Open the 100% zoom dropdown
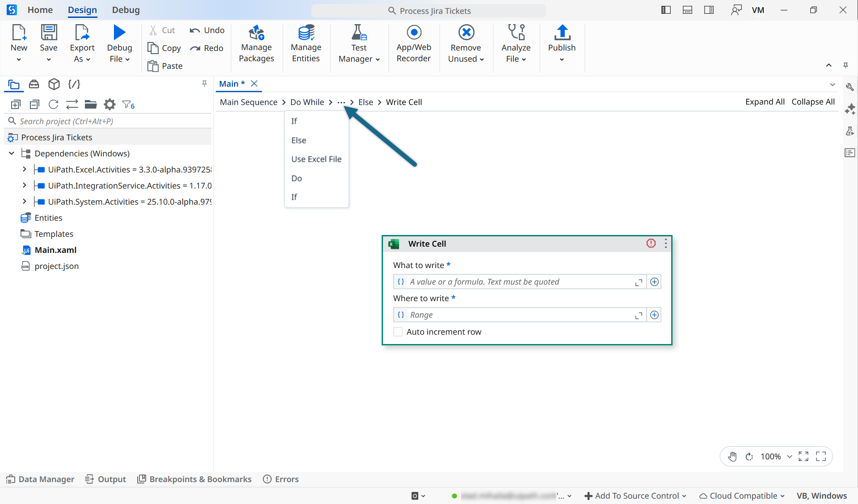858x504 pixels. click(789, 456)
